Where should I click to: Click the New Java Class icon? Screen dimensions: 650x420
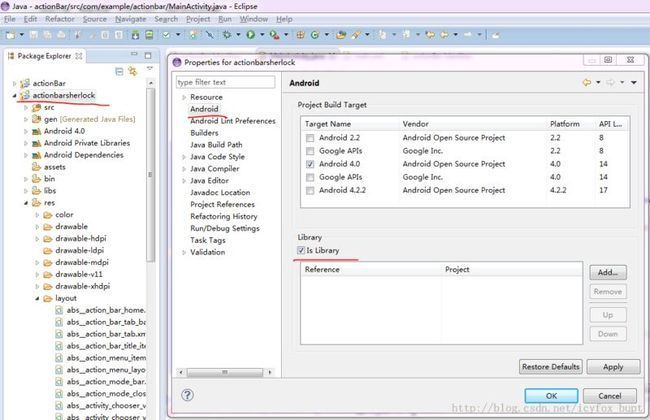coord(315,35)
